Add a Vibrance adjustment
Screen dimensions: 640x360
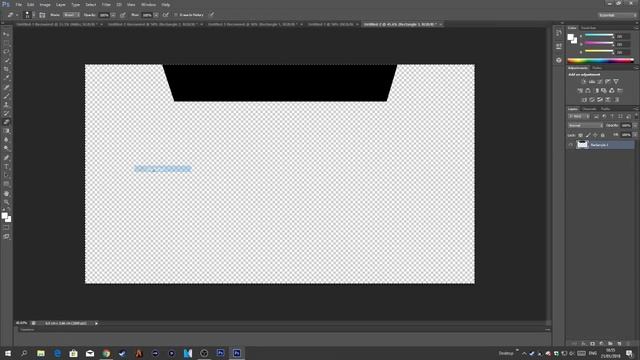click(x=616, y=82)
